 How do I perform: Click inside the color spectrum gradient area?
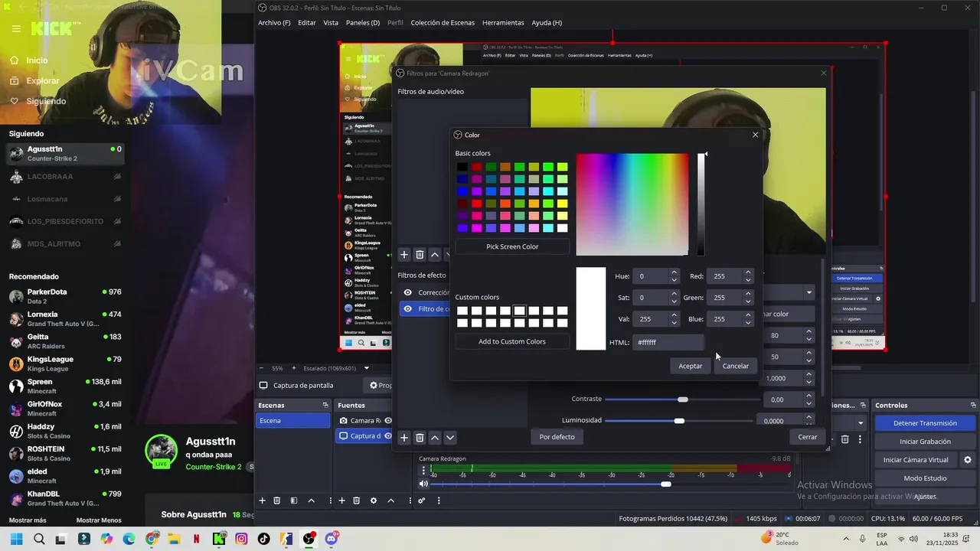[x=632, y=204]
